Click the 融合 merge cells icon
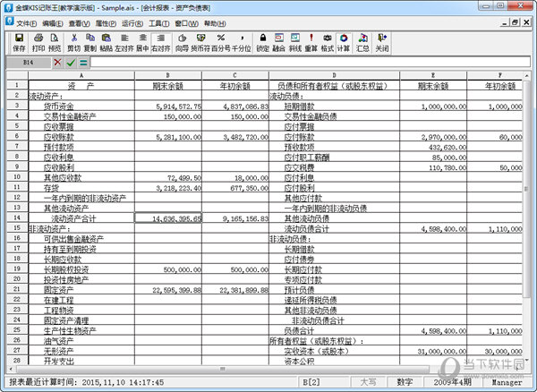The height and width of the screenshot is (392, 537). point(278,43)
